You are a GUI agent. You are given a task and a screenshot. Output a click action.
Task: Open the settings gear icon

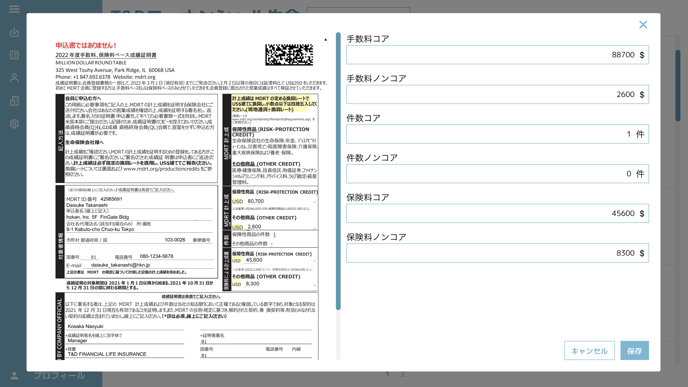(x=14, y=124)
